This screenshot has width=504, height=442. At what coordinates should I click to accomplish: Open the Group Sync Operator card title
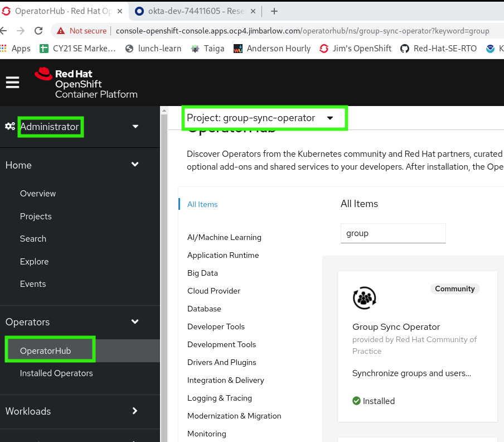[x=396, y=327]
